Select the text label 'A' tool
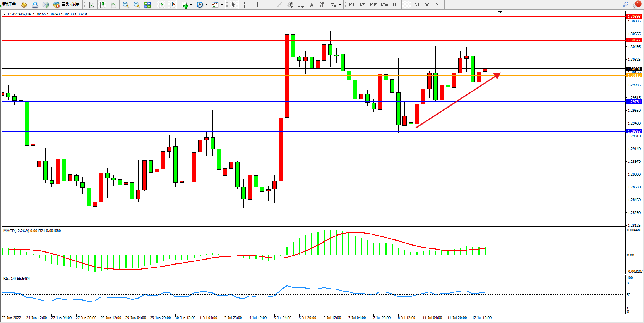The width and height of the screenshot is (644, 323). 312,5
